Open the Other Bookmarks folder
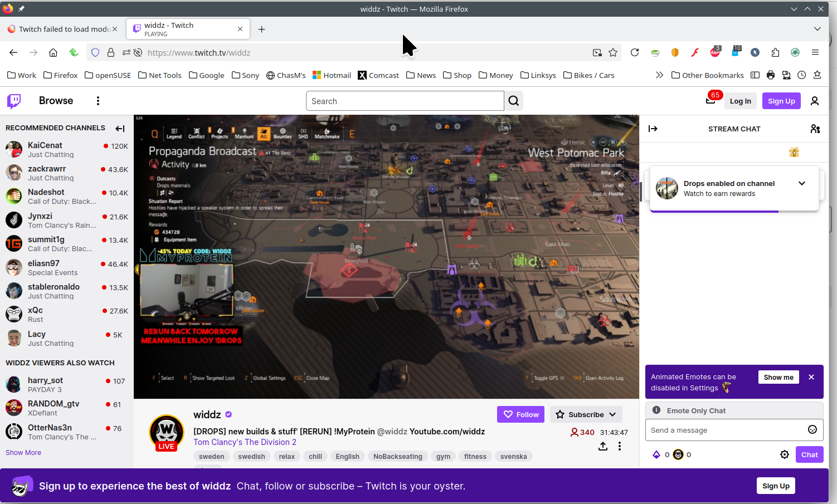The width and height of the screenshot is (837, 504). [x=708, y=75]
